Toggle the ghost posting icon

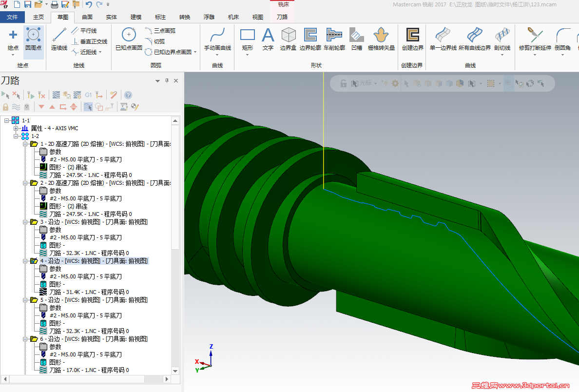[x=27, y=107]
